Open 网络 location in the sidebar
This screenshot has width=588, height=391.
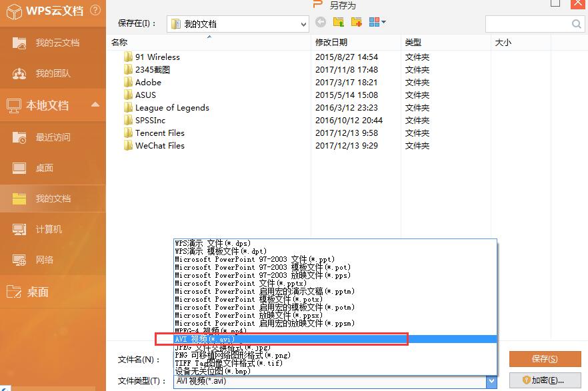[x=53, y=260]
